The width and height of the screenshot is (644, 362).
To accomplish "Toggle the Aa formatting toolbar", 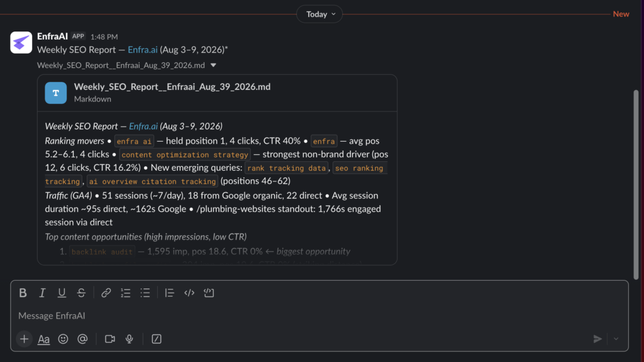I will [x=43, y=339].
